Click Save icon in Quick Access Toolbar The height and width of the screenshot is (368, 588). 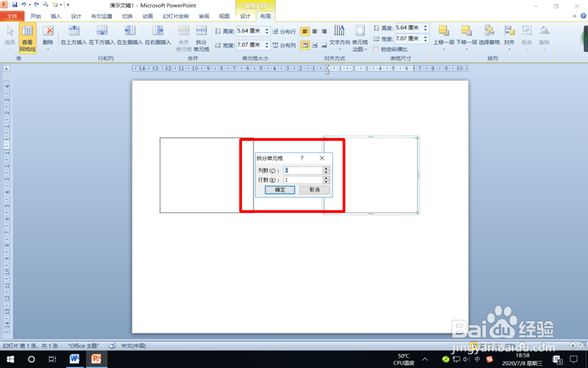(15, 5)
